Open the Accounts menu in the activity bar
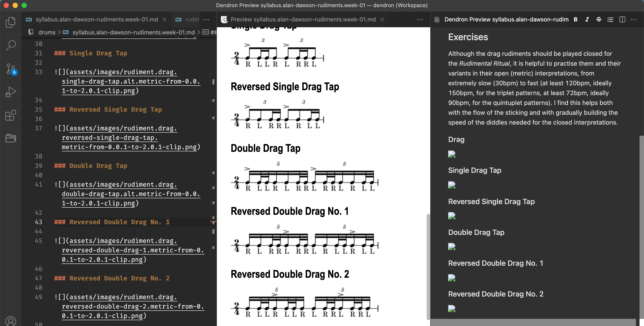The image size is (644, 326). coord(11,320)
